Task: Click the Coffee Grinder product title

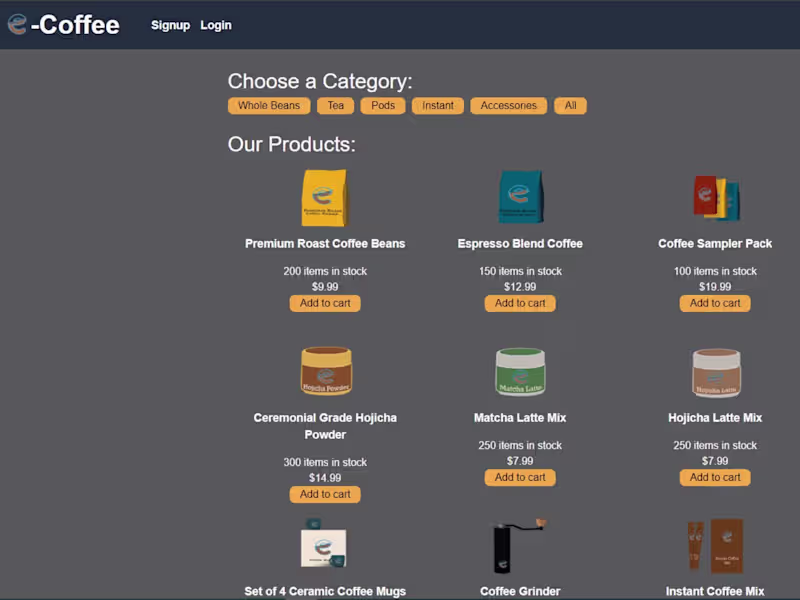Action: 520,591
